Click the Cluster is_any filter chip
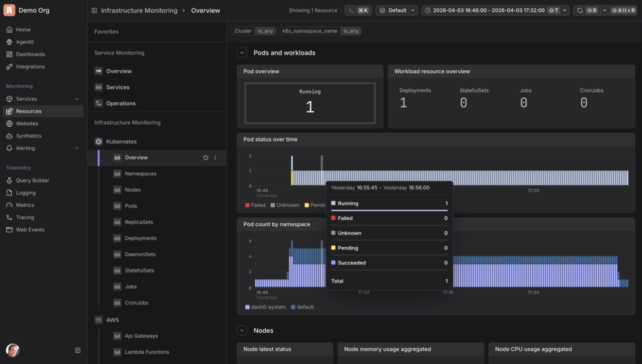 tap(254, 31)
